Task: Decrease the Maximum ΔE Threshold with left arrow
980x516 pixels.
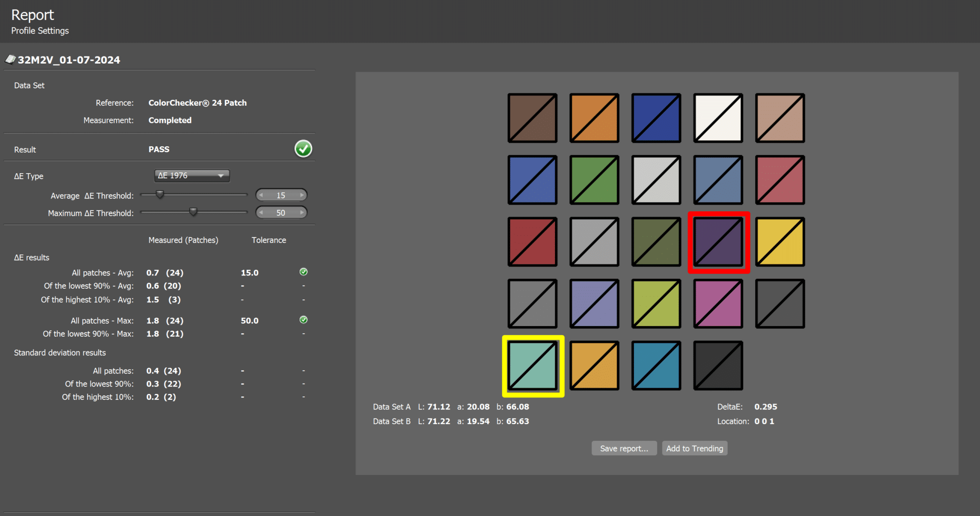Action: click(261, 213)
